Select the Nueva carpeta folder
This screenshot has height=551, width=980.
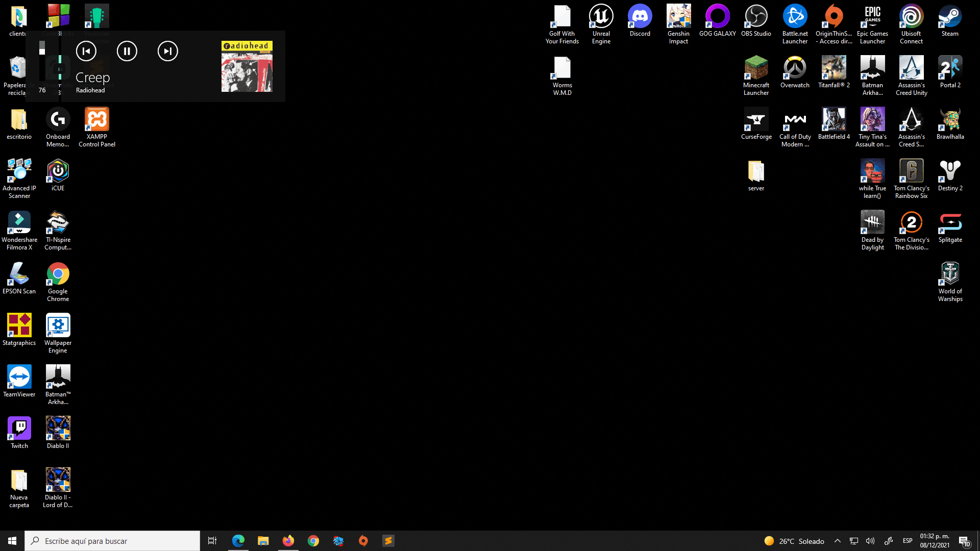click(x=19, y=488)
